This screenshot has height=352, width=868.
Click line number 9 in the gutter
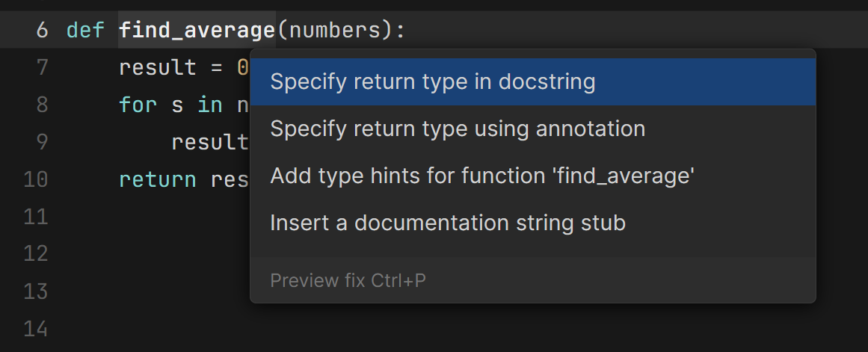41,142
